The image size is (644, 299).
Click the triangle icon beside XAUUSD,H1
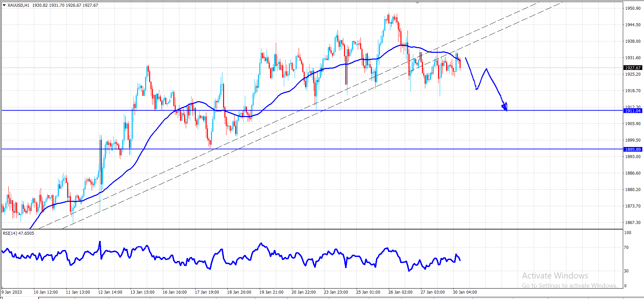[x=4, y=5]
